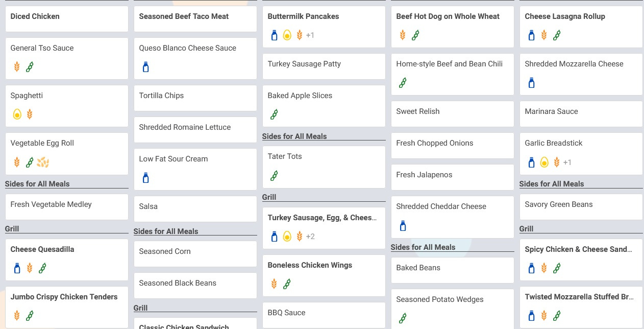Click the soy icon on Home-style Beef and Bean Chili

click(403, 83)
